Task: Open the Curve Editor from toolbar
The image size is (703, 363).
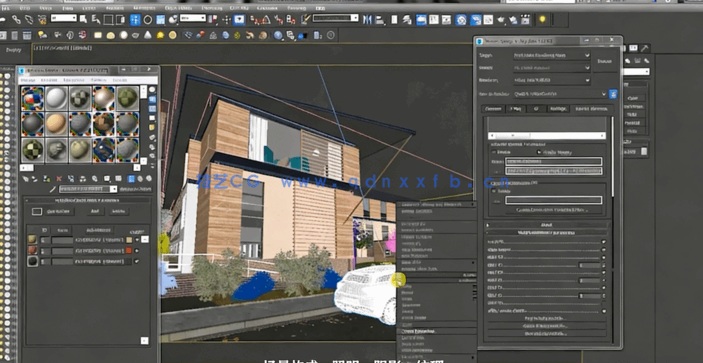Action: pyautogui.click(x=434, y=19)
